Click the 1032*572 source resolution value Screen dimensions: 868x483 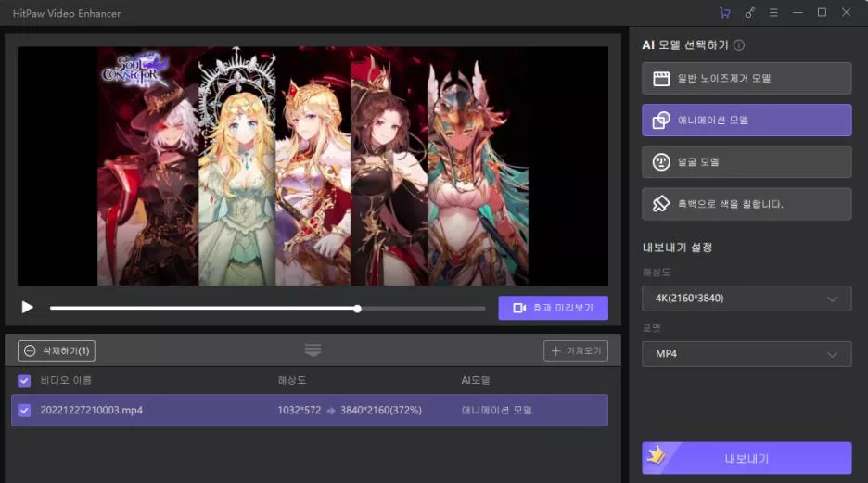click(300, 410)
